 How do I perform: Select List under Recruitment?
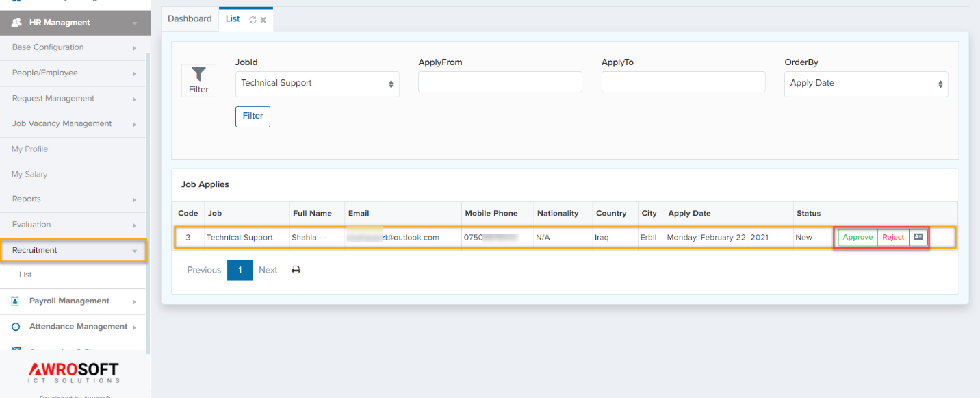[x=25, y=275]
